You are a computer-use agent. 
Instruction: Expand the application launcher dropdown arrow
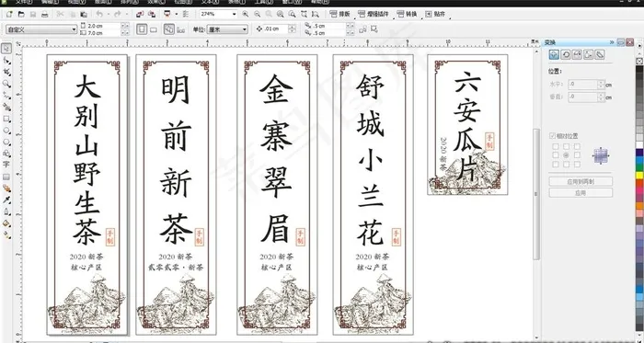(x=176, y=14)
